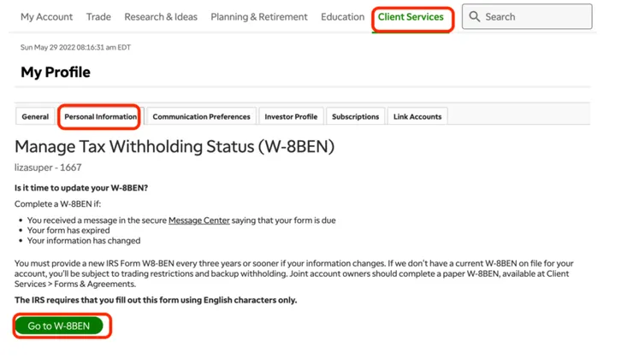Click the My Profile heading
This screenshot has width=633, height=364.
56,72
